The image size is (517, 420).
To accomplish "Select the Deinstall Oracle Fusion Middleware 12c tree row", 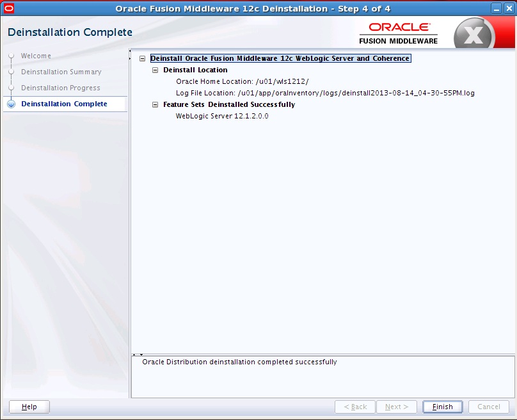I will pyautogui.click(x=281, y=58).
